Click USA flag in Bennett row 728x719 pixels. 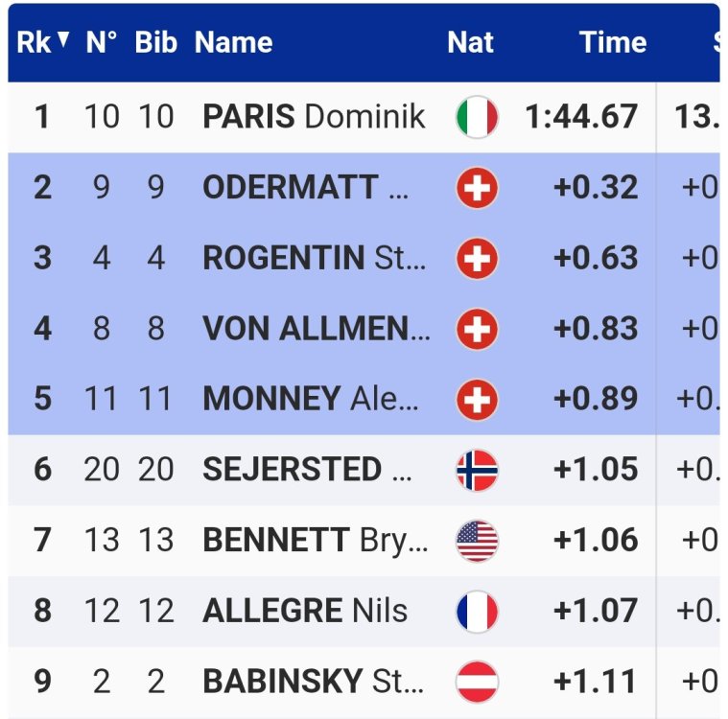coord(477,541)
